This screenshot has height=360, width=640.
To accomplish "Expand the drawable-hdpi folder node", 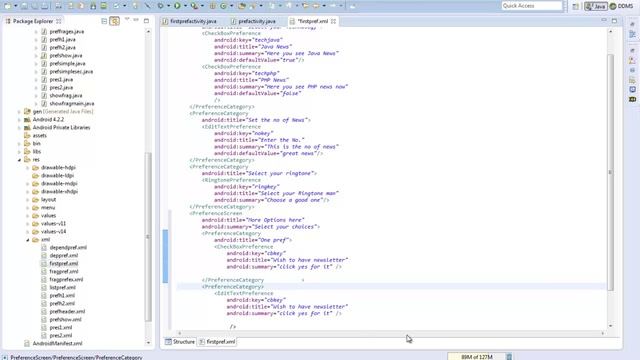I will tap(28, 168).
